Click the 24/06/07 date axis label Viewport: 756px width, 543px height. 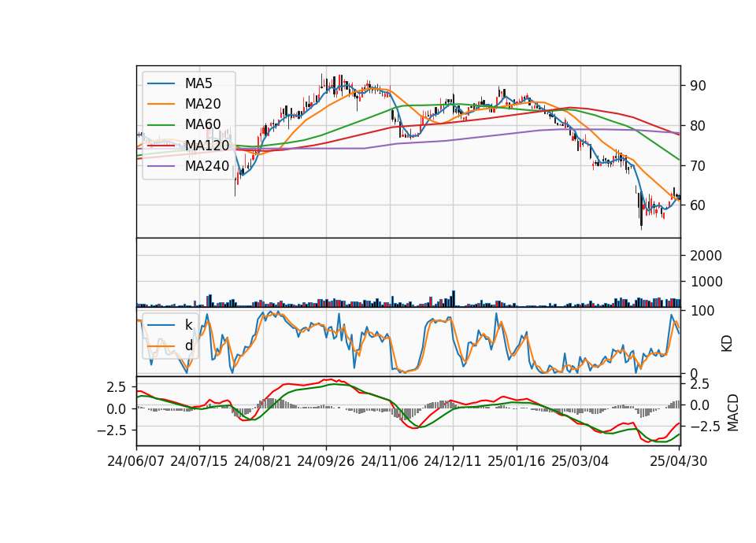(x=136, y=461)
